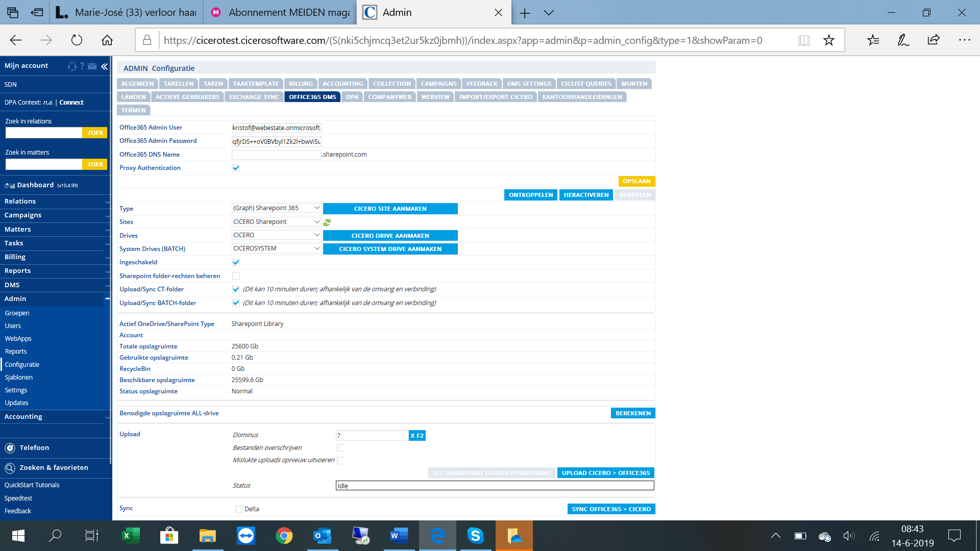This screenshot has height=551, width=980.
Task: Switch to the EXCHANGE SYNC tab
Action: point(254,97)
